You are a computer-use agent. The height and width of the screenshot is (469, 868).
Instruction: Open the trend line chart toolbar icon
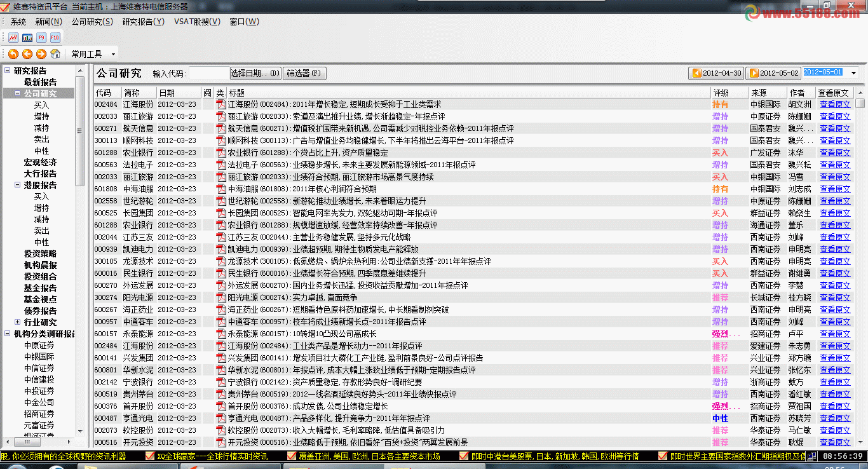pyautogui.click(x=13, y=37)
